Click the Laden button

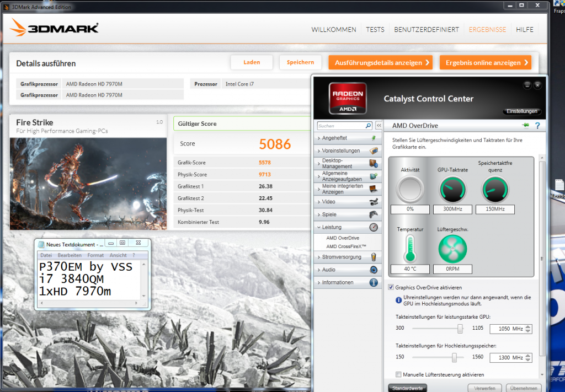pyautogui.click(x=252, y=62)
